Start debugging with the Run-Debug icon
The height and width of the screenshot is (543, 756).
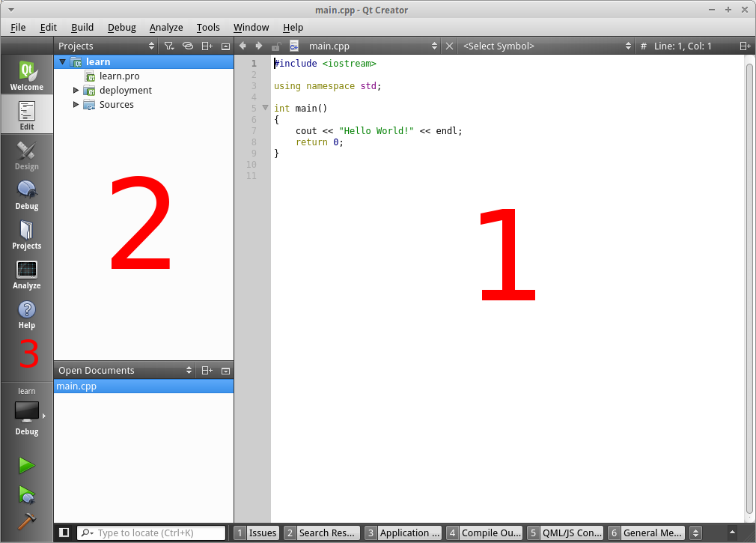point(27,494)
